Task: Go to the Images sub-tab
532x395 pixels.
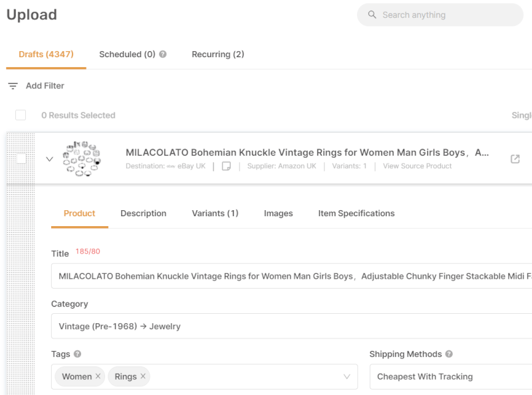Action: pos(278,213)
